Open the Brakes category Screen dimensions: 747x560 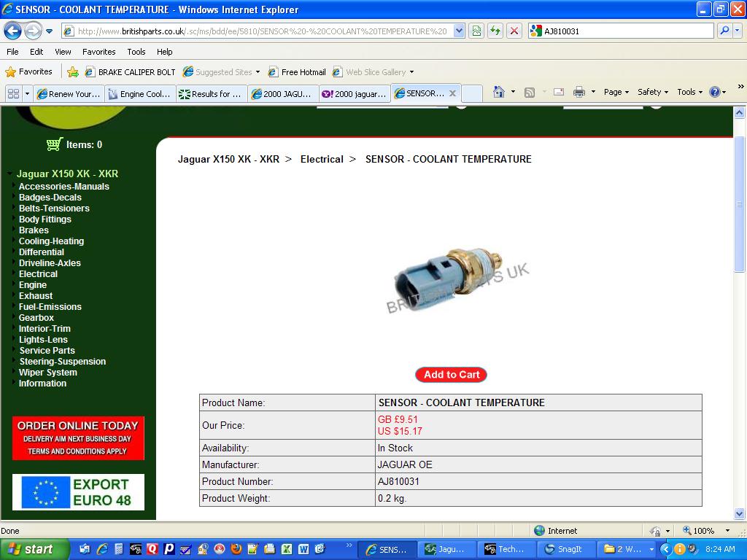(x=34, y=230)
